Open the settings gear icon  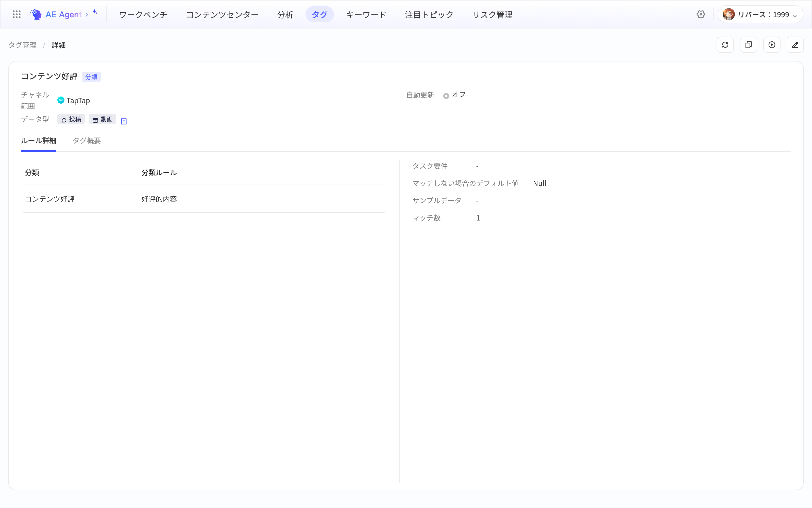click(701, 14)
